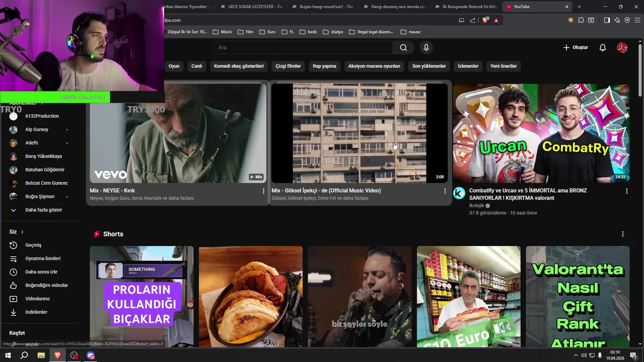Open YouTube notifications bell
Viewport: 644px width, 362px height.
[x=602, y=47]
